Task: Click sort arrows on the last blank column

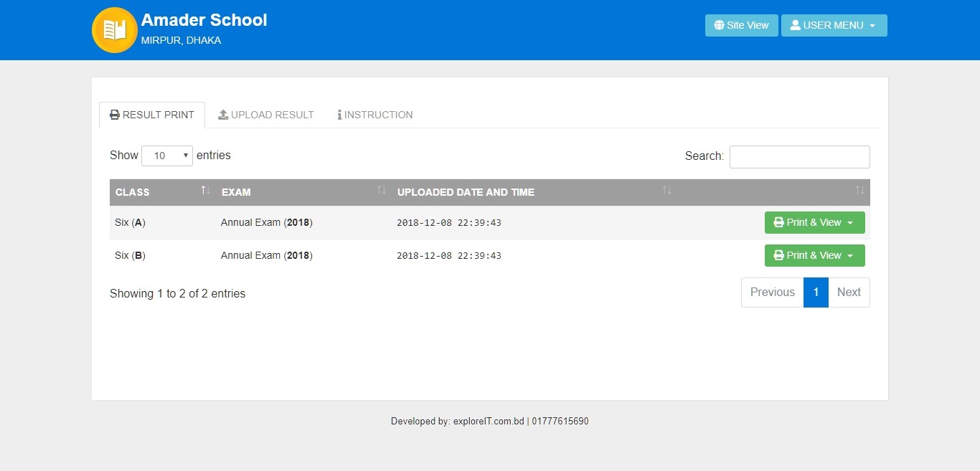Action: (859, 190)
